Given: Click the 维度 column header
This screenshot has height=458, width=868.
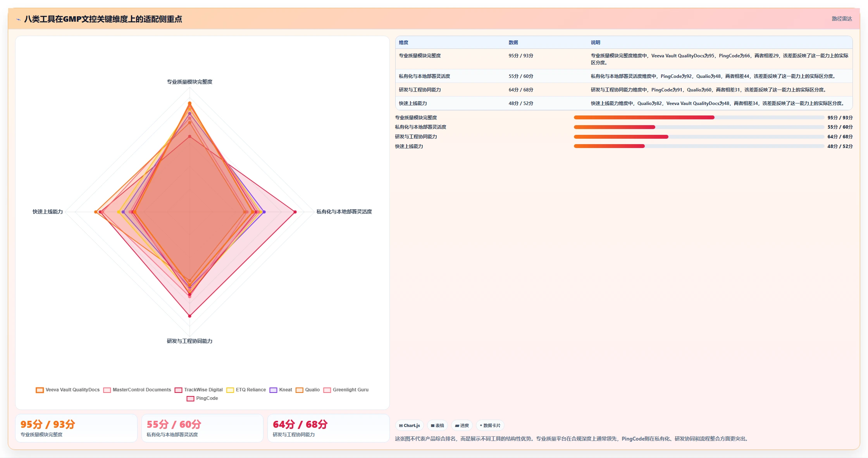Looking at the screenshot, I should [x=403, y=43].
